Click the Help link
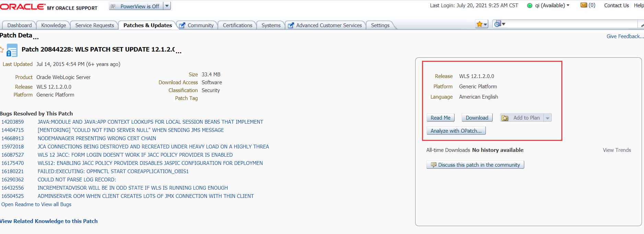 click(639, 5)
